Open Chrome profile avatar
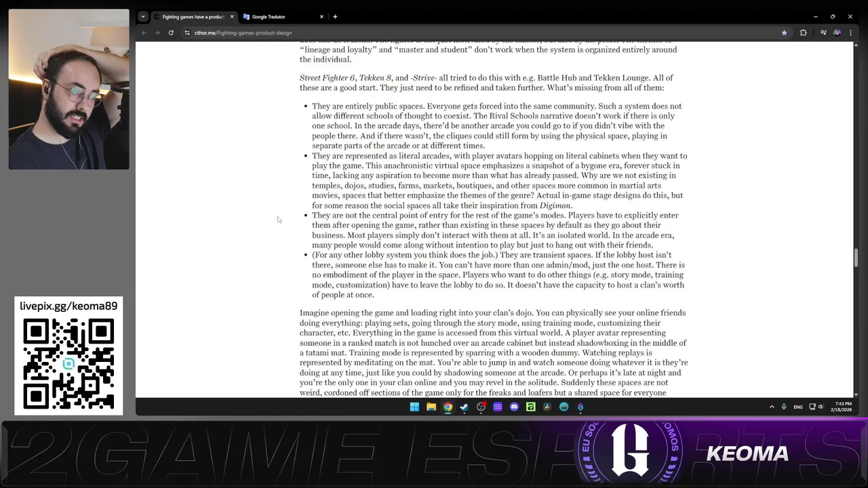868x488 pixels. coord(837,33)
